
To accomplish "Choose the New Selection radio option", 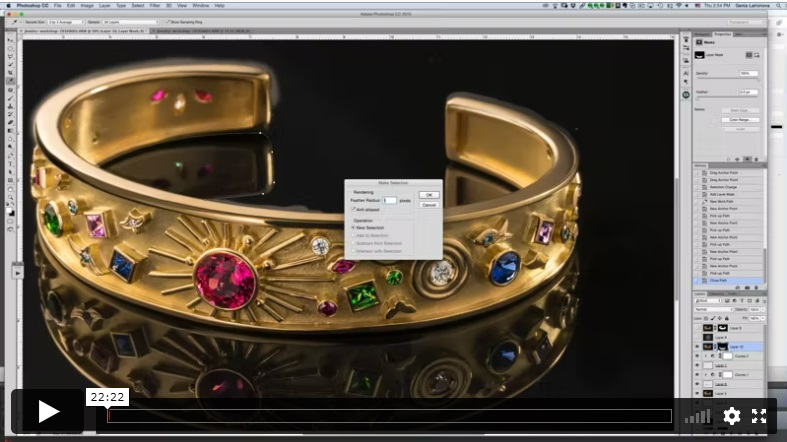I will (x=353, y=227).
